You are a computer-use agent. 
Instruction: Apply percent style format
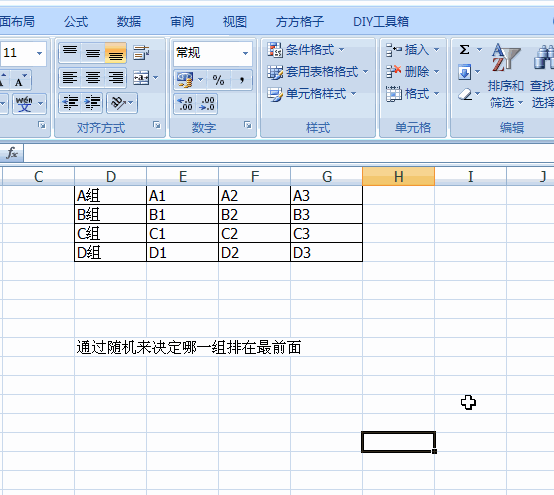point(218,80)
